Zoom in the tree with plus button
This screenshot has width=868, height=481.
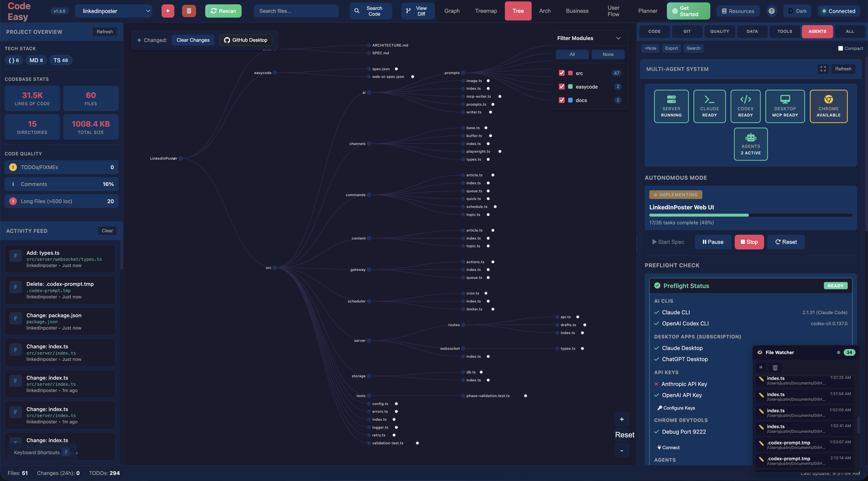pyautogui.click(x=622, y=419)
